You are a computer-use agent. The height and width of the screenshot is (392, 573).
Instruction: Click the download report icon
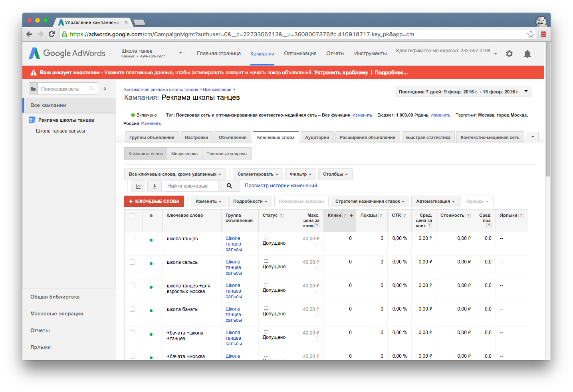point(155,186)
